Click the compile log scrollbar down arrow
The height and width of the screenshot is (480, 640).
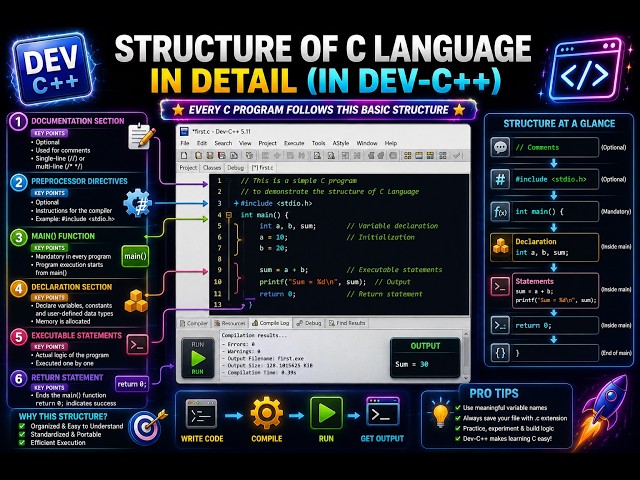(465, 378)
